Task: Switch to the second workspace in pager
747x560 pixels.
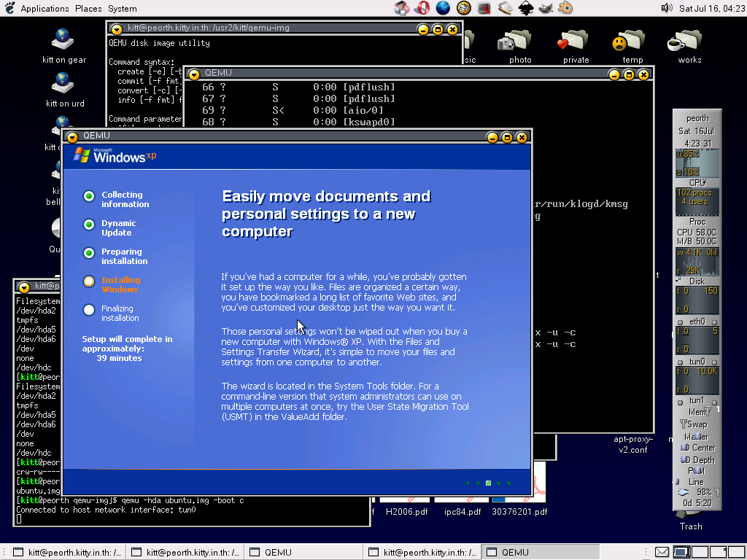Action: pyautogui.click(x=700, y=552)
